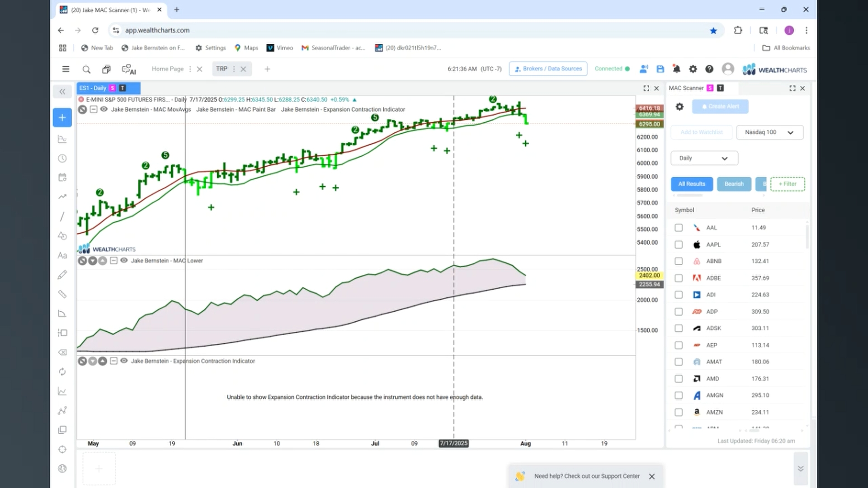Move MAC Lower pane down

pos(93,261)
